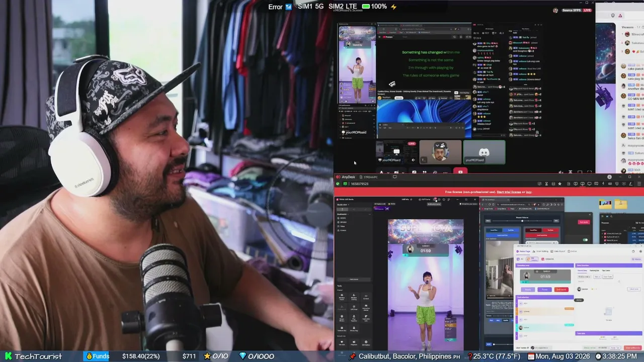
Task: Click the YouTube search icon in shared screen
Action: click(455, 37)
